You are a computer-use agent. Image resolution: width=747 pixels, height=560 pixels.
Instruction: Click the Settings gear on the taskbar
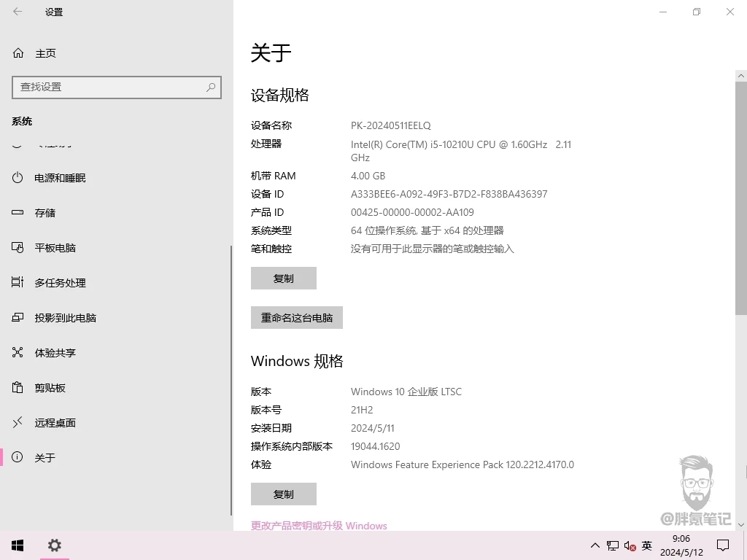(x=54, y=545)
